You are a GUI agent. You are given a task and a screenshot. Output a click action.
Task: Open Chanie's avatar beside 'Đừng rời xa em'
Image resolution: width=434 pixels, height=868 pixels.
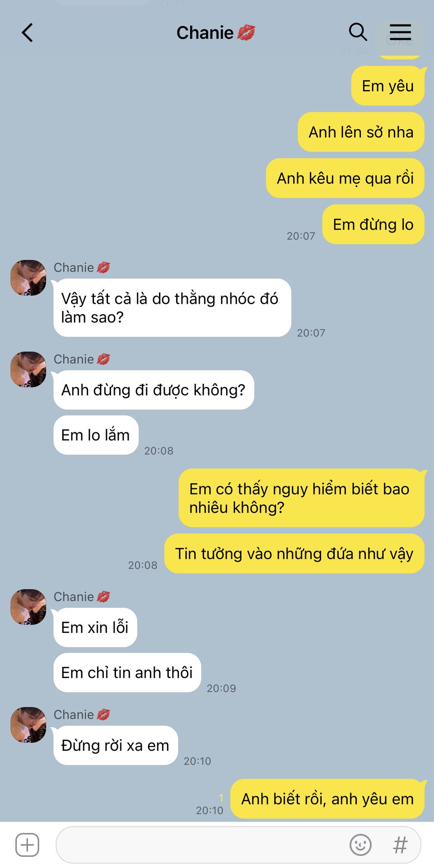tap(28, 725)
